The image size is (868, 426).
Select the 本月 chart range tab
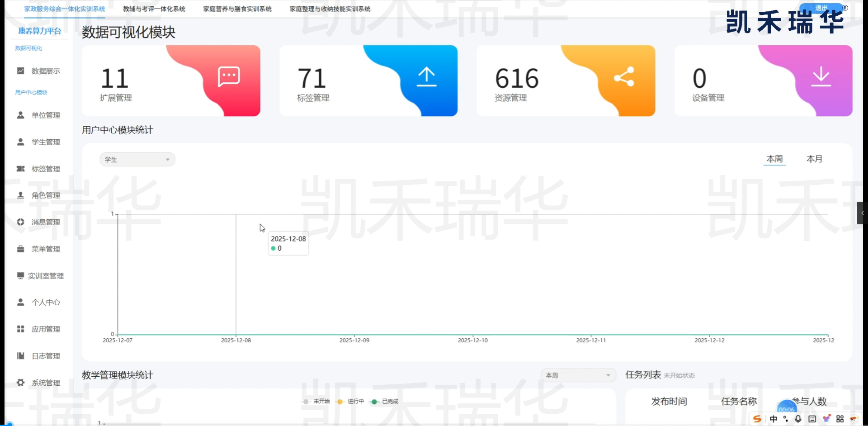tap(814, 159)
